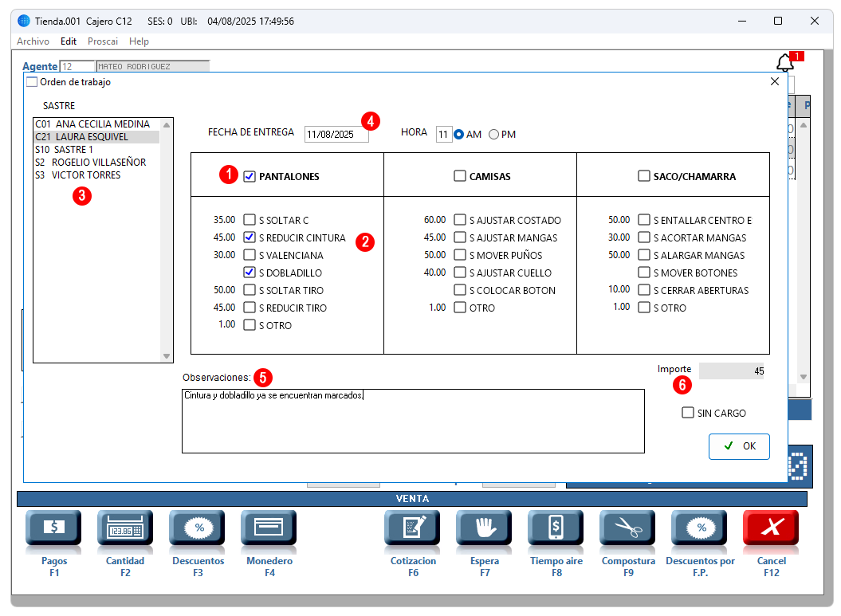Check the S AJUSTAR COSTADO option
Image resolution: width=841 pixels, height=616 pixels.
tap(460, 220)
